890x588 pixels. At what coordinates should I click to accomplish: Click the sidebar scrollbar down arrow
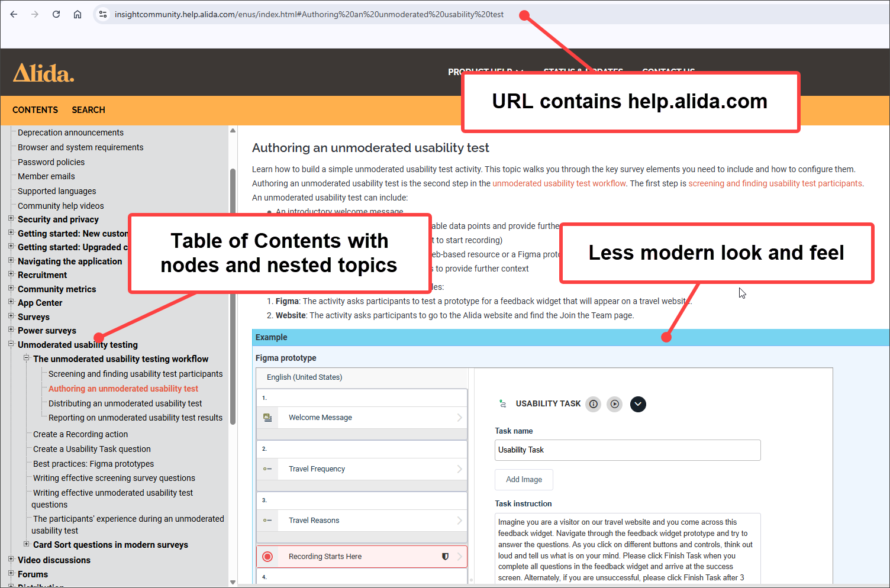tap(233, 583)
